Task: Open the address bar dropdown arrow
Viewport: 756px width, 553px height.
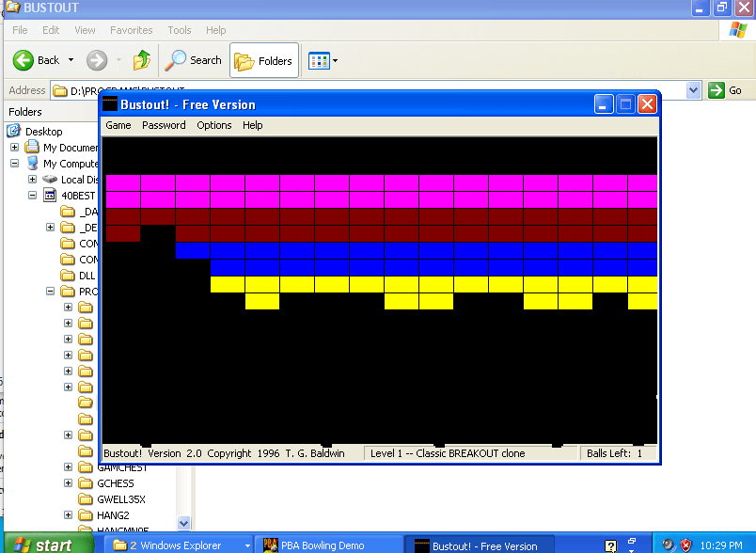Action: 694,90
